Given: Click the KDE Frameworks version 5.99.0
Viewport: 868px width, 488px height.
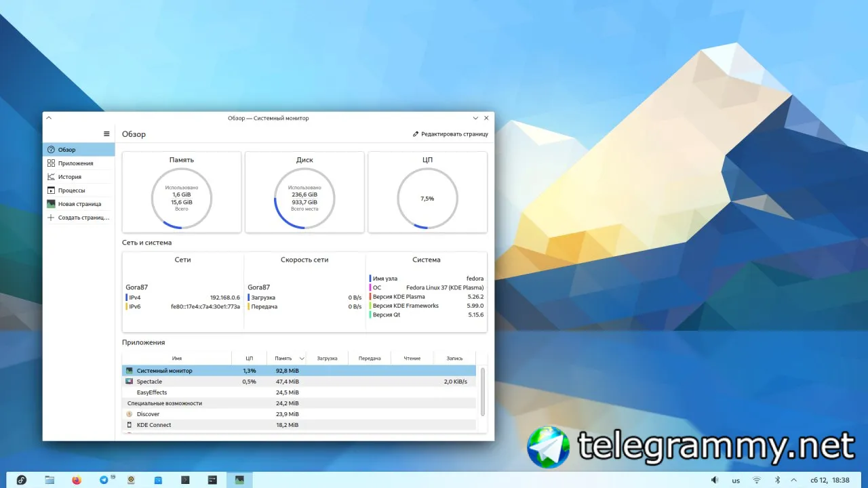Looking at the screenshot, I should pyautogui.click(x=475, y=306).
